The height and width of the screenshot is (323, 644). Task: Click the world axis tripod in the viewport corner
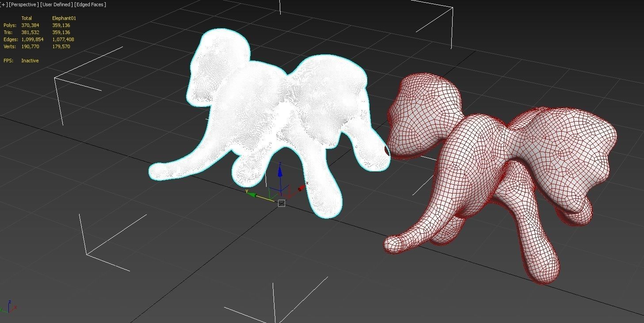coord(8,307)
